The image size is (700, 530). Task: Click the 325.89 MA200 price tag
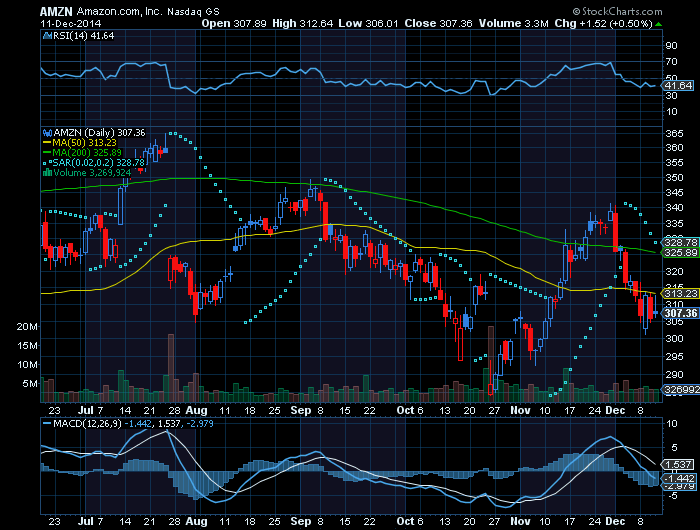click(681, 253)
